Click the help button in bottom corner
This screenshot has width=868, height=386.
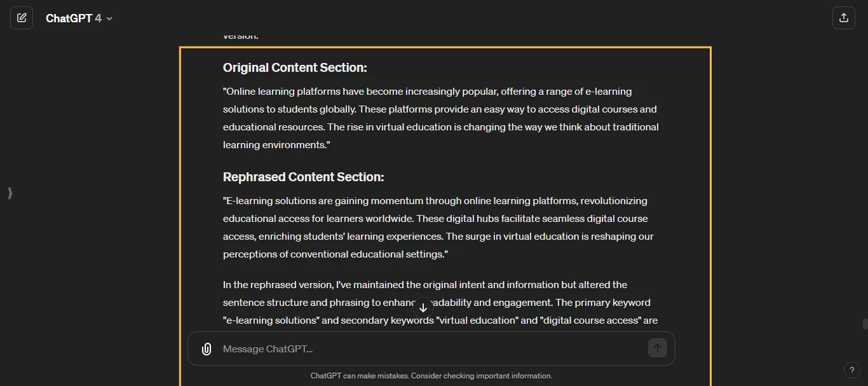[x=852, y=370]
